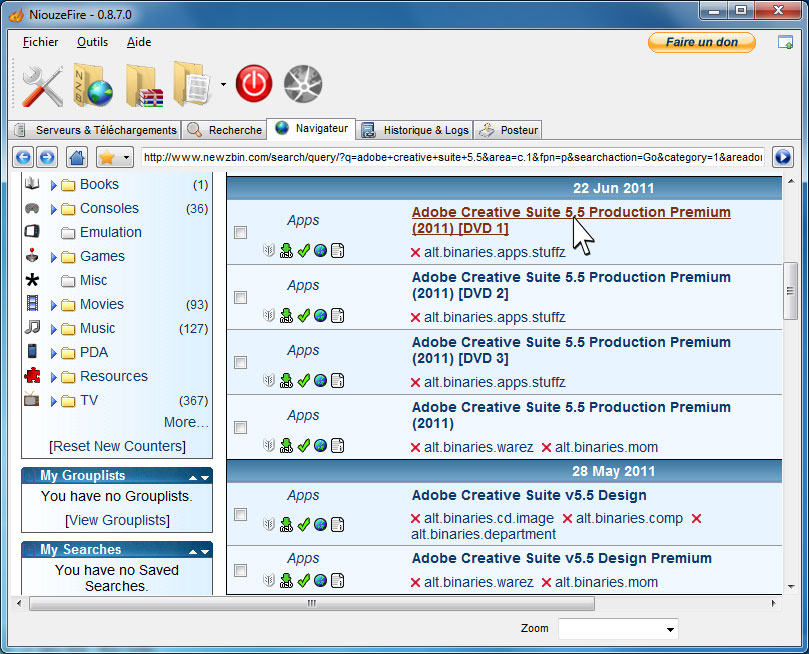Click the grey spinning wheel icon
The width and height of the screenshot is (809, 654).
coord(303,84)
